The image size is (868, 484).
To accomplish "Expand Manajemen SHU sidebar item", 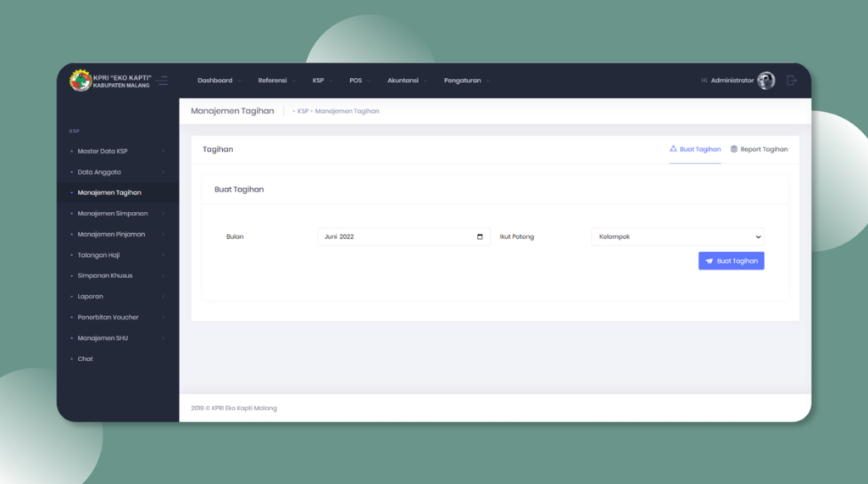I will (117, 338).
